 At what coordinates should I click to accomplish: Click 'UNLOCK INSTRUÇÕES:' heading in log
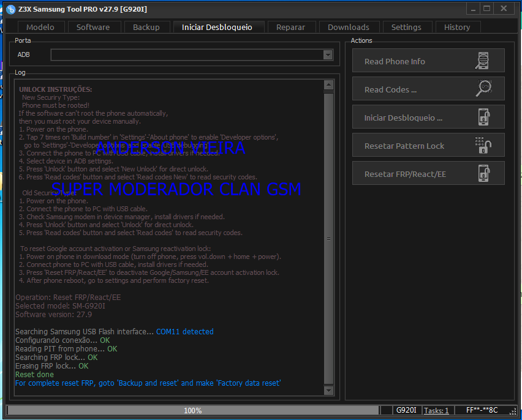(x=55, y=89)
